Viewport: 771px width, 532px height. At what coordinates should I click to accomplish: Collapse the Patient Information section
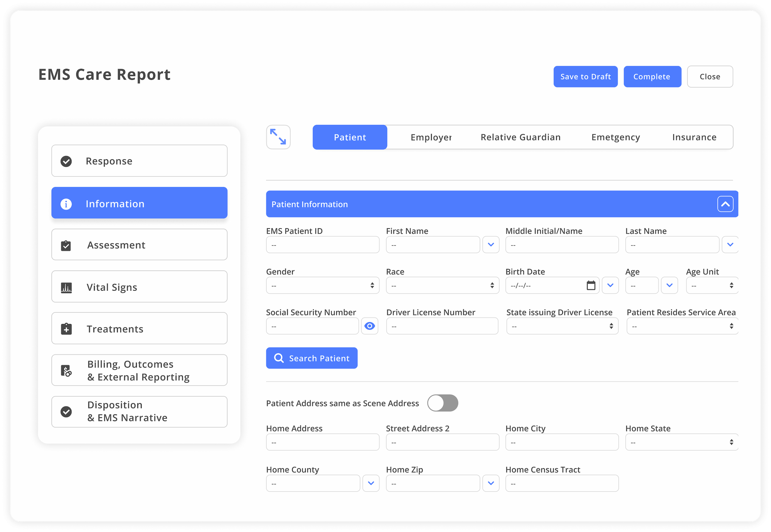[x=725, y=204]
